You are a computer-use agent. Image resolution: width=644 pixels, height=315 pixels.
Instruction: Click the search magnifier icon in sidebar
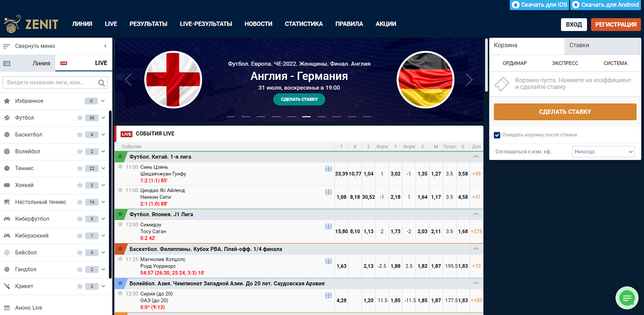click(101, 83)
